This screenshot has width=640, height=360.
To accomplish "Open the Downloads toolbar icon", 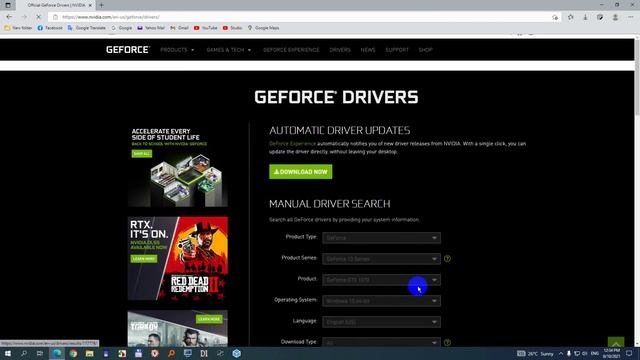I will click(x=585, y=17).
